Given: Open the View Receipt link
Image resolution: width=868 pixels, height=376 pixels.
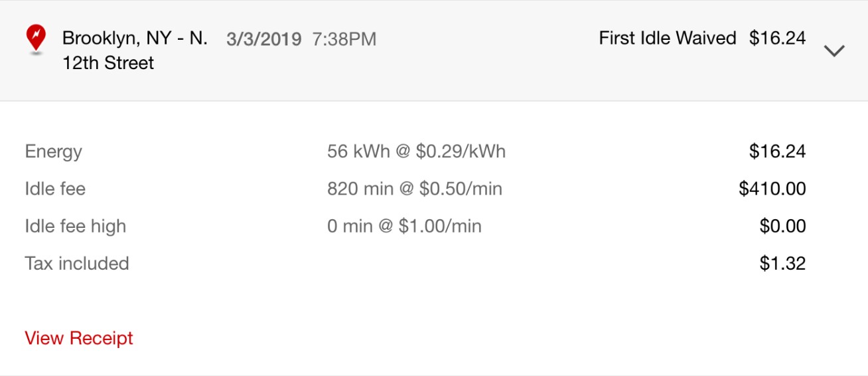Looking at the screenshot, I should (x=79, y=338).
